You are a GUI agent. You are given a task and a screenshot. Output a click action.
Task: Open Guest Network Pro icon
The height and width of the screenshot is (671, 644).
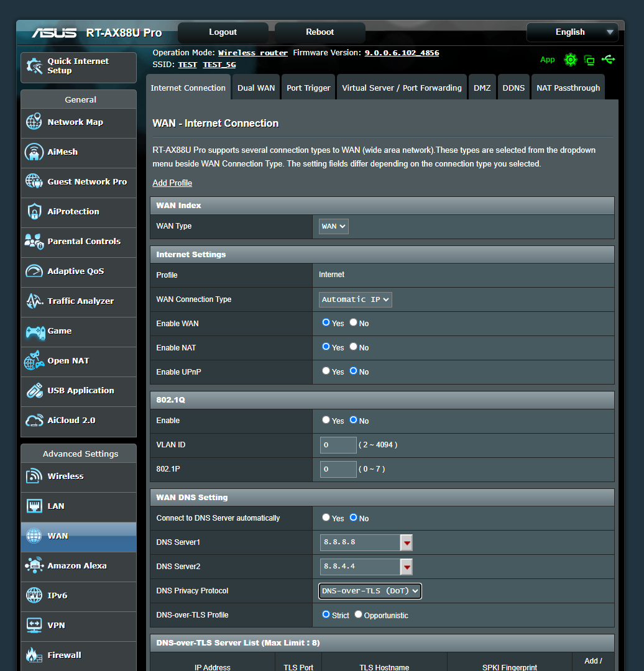34,181
